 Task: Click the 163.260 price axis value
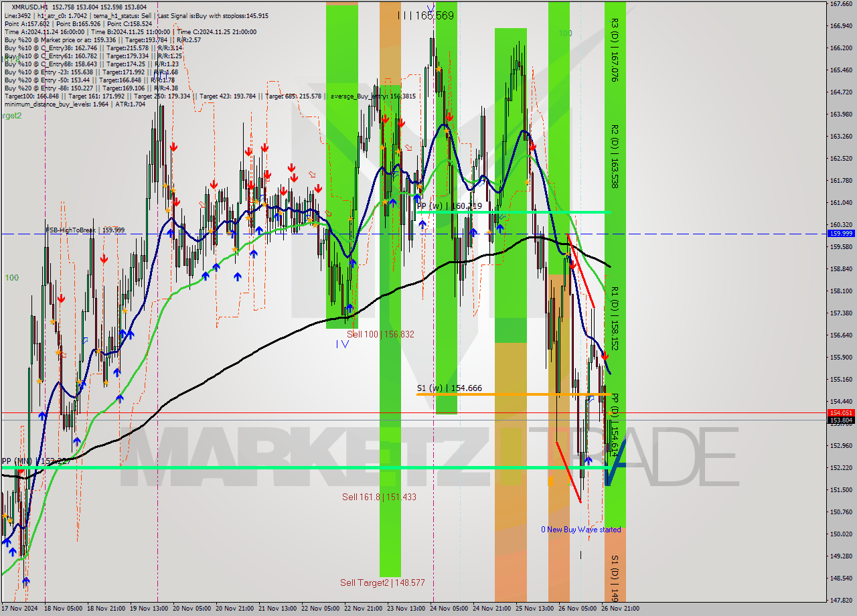[x=841, y=137]
